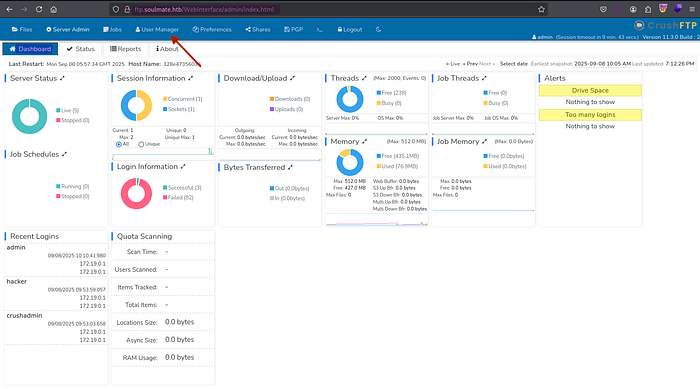Click Select date for snapshots
The width and height of the screenshot is (700, 389).
point(514,64)
